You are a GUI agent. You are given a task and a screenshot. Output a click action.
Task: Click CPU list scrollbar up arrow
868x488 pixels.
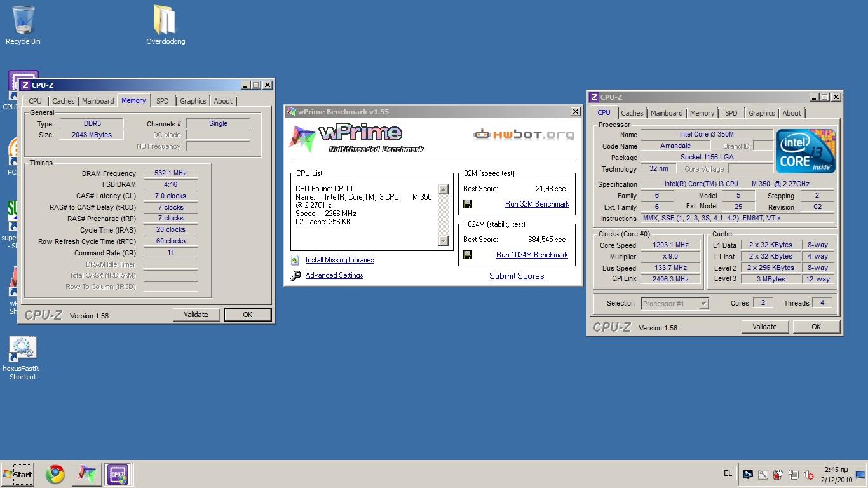(444, 189)
